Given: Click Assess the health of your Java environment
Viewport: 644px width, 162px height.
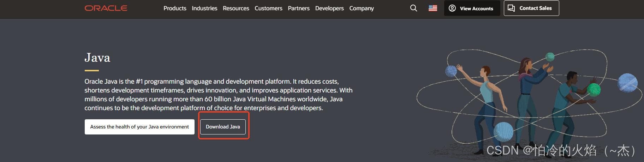Looking at the screenshot, I should point(139,127).
